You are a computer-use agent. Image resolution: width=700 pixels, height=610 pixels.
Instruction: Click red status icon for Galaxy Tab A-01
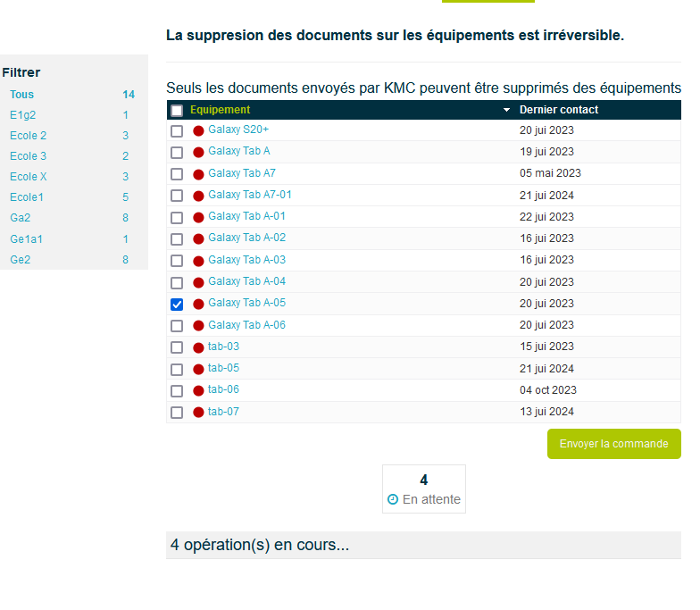coord(198,217)
